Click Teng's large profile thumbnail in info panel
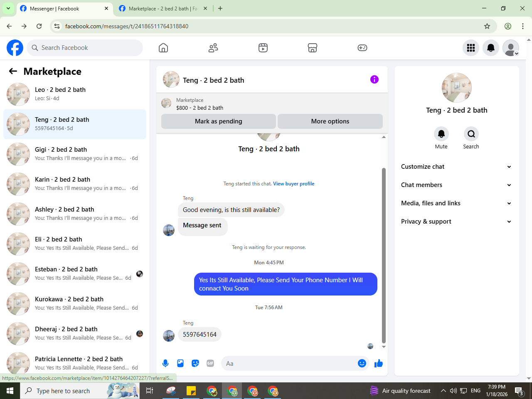 point(457,88)
